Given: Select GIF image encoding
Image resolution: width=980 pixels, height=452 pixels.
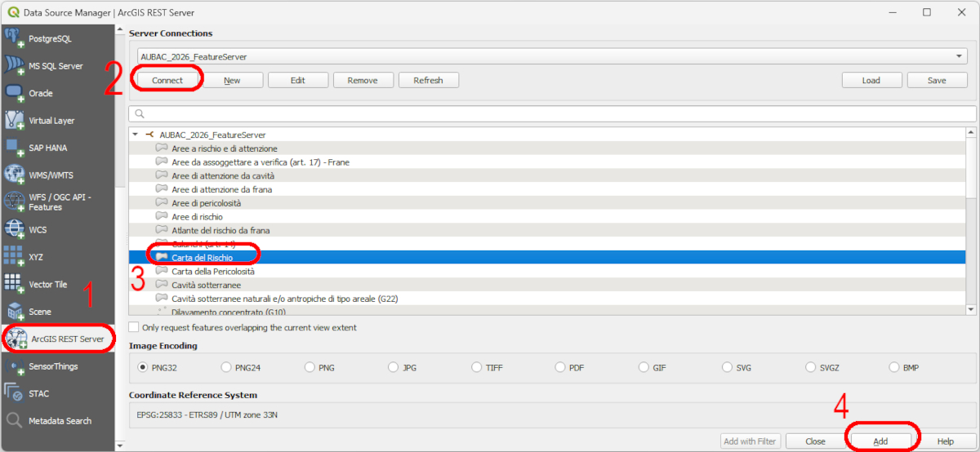Looking at the screenshot, I should pos(644,368).
